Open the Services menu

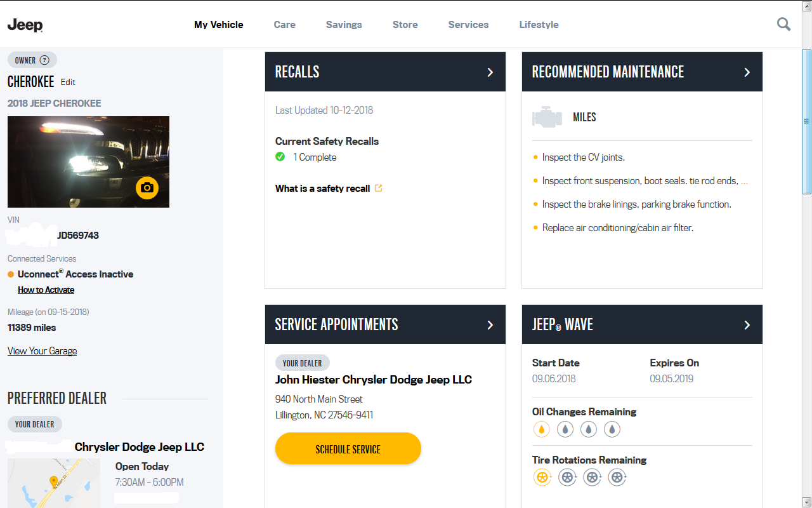click(x=468, y=25)
